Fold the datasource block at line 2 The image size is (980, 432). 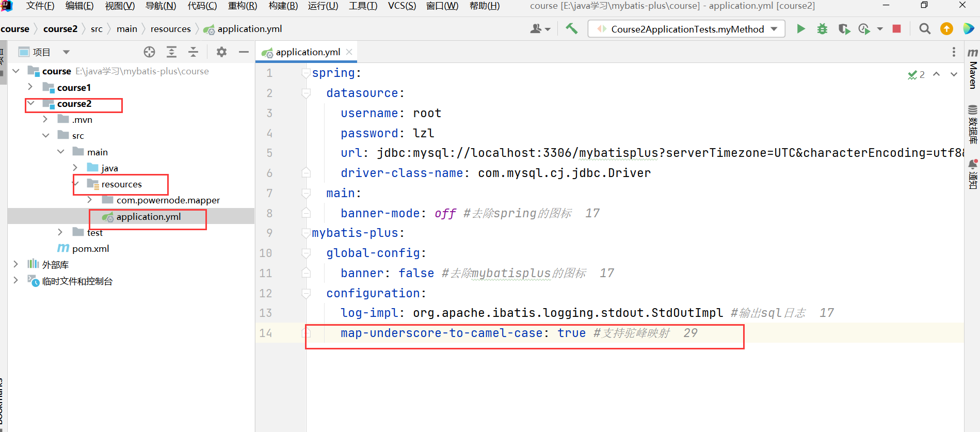(306, 93)
